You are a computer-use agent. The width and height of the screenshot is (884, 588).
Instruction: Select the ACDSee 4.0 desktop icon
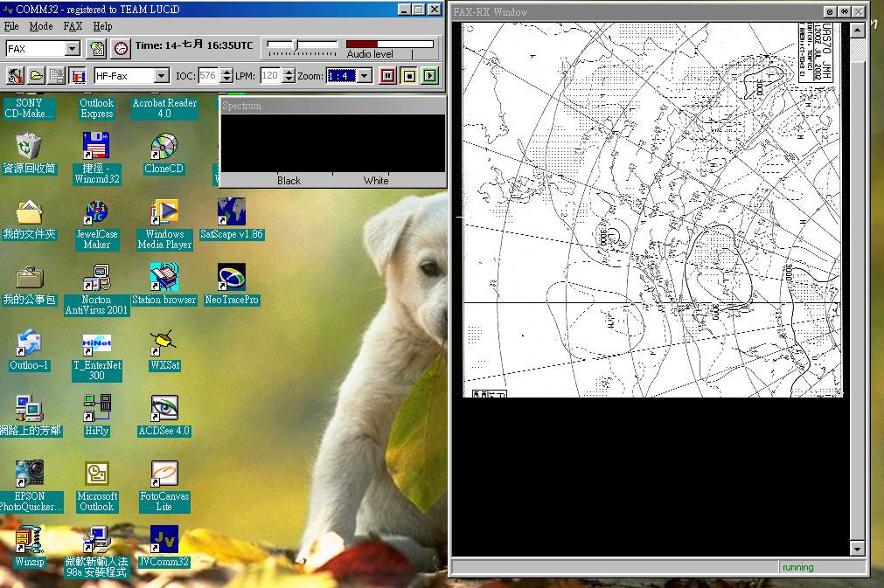(x=164, y=416)
